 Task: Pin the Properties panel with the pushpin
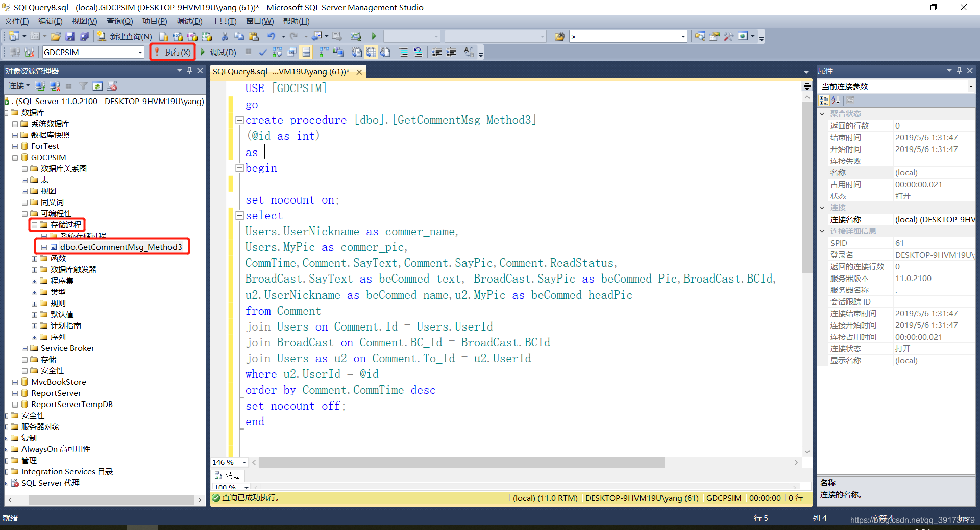tap(959, 71)
